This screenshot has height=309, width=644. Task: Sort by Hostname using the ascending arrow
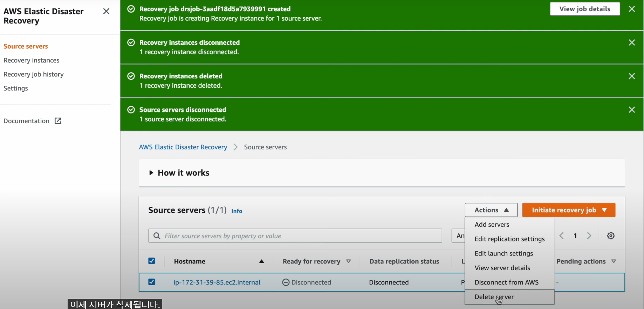pyautogui.click(x=261, y=261)
